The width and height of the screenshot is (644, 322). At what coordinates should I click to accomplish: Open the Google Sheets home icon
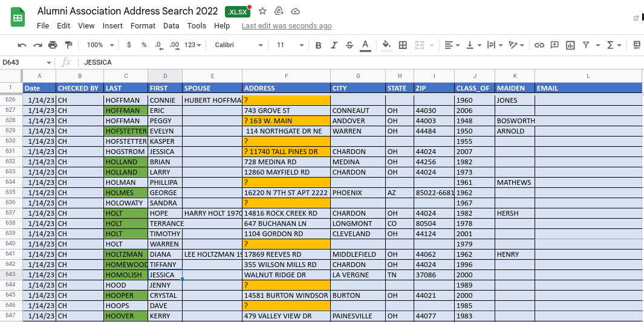pos(18,18)
